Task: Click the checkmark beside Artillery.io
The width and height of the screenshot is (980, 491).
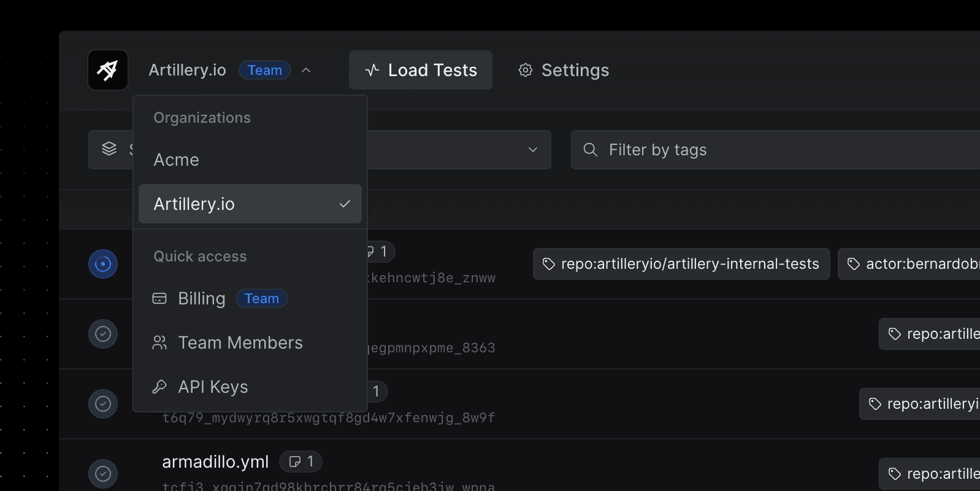Action: click(345, 204)
